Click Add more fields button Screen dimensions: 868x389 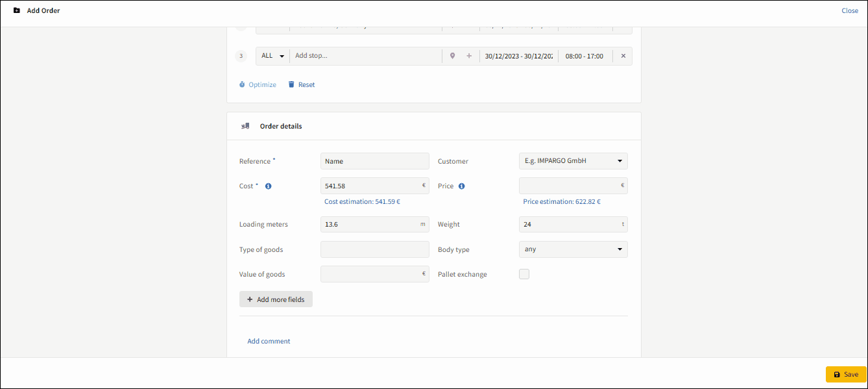pyautogui.click(x=276, y=299)
